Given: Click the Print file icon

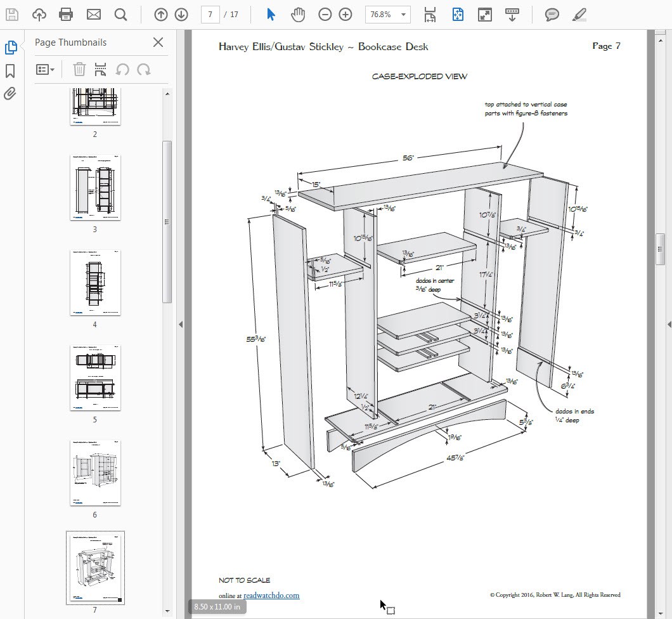Looking at the screenshot, I should tap(65, 15).
